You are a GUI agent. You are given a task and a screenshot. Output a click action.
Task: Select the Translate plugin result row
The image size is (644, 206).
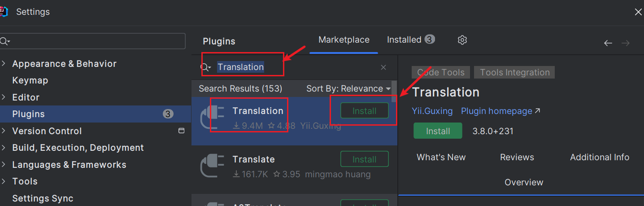(x=294, y=170)
